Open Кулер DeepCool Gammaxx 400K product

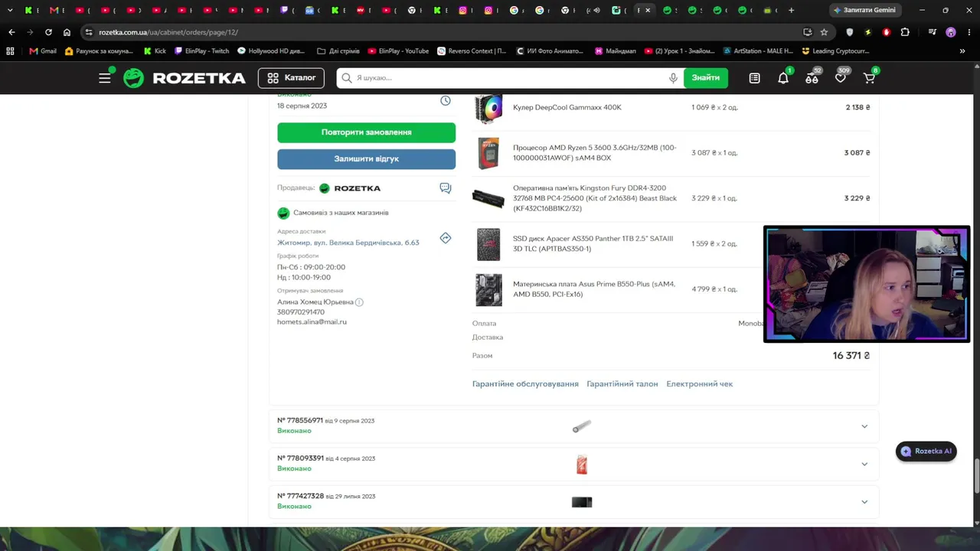point(567,107)
